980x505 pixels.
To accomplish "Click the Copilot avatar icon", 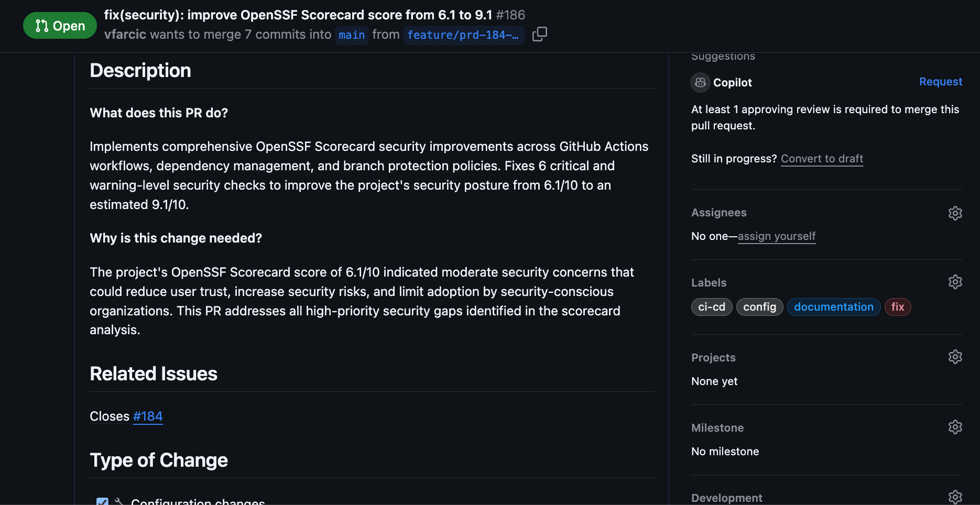I will pyautogui.click(x=700, y=83).
